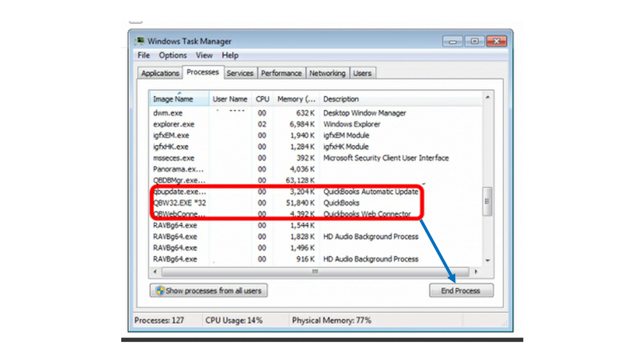Maximize the Windows Task Manager window
The width and height of the screenshot is (644, 362).
(474, 41)
